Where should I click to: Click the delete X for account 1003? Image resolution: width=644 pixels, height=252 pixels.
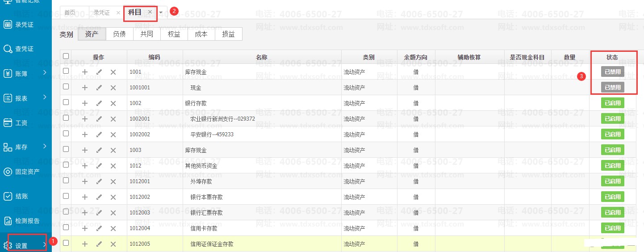click(x=113, y=150)
